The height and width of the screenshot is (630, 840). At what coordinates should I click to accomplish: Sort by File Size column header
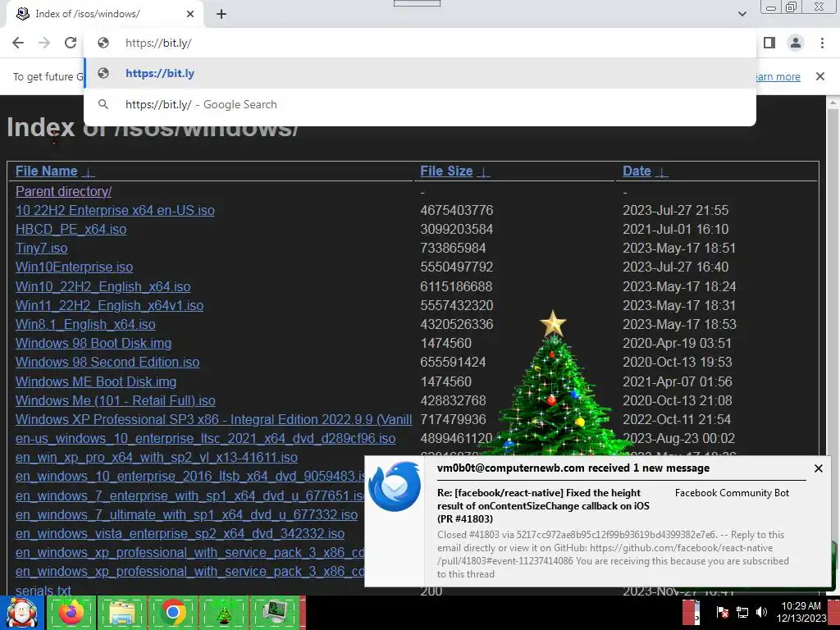coord(446,171)
